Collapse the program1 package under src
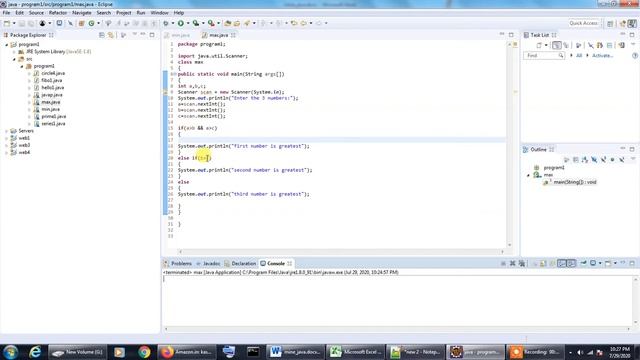 point(22,66)
